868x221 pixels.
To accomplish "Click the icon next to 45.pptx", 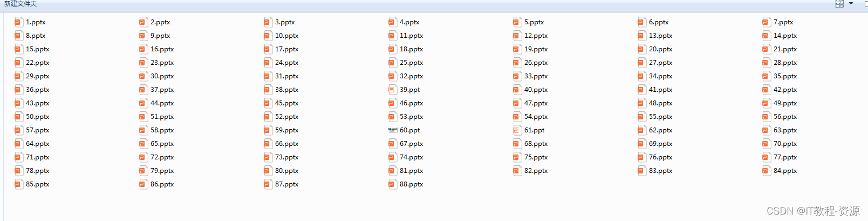I will tap(268, 103).
